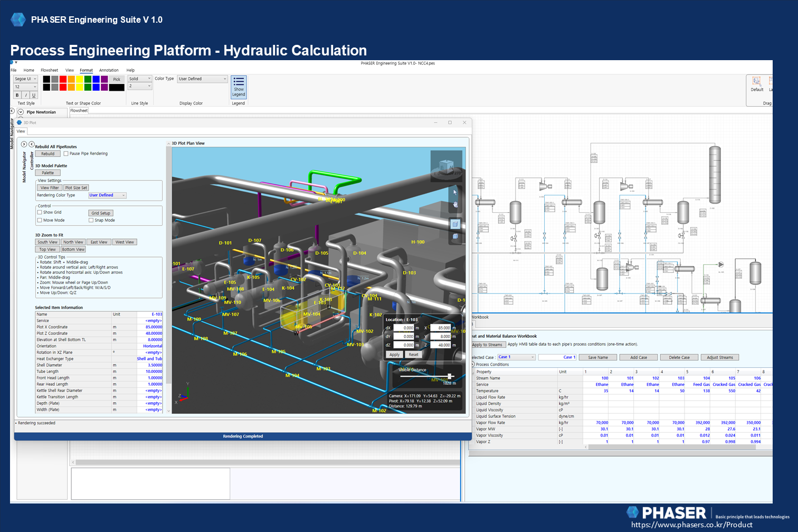The height and width of the screenshot is (532, 798).
Task: Collapse the 3D plot side panel left arrow
Action: click(32, 144)
